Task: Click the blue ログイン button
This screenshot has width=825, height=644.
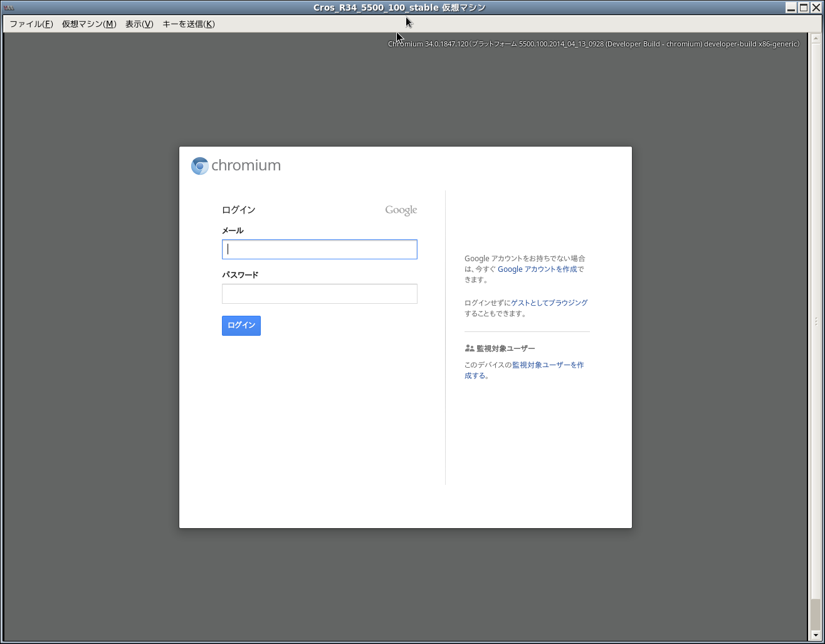Action: tap(241, 326)
